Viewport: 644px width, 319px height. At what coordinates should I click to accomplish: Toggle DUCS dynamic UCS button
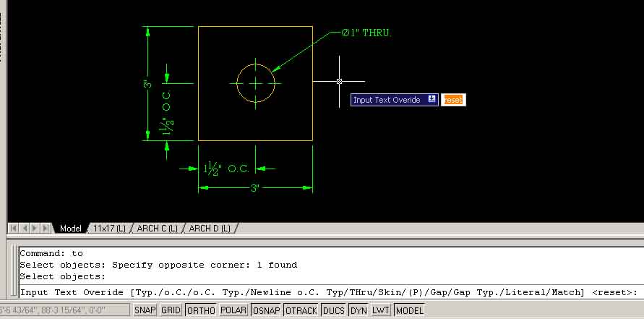334,310
